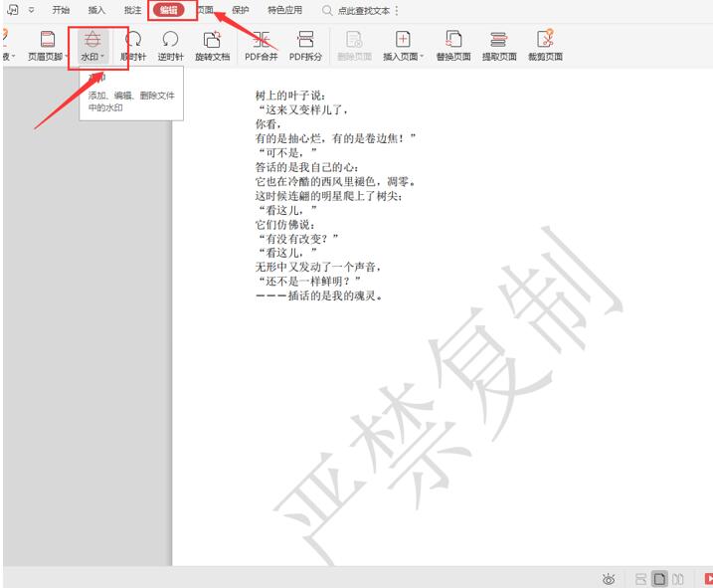Screen dimensions: 713x588
Task: Click the app logo icon in top-left
Action: [13, 10]
